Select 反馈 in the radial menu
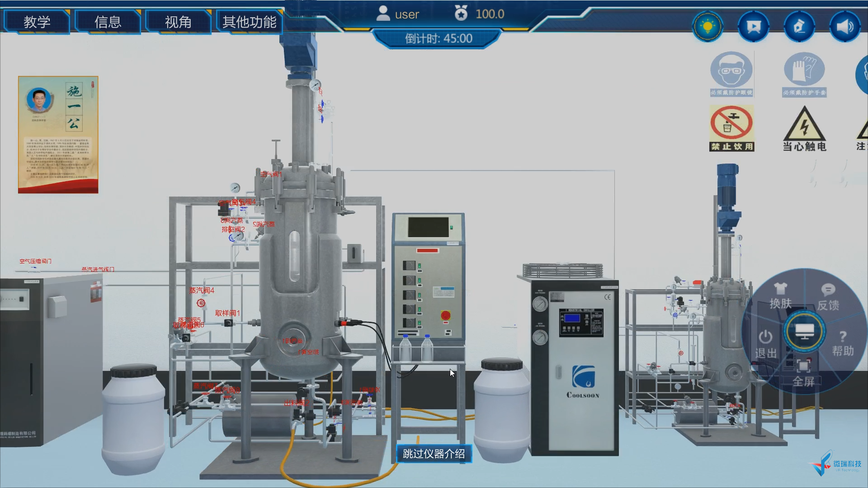Viewport: 868px width, 488px height. (x=828, y=298)
